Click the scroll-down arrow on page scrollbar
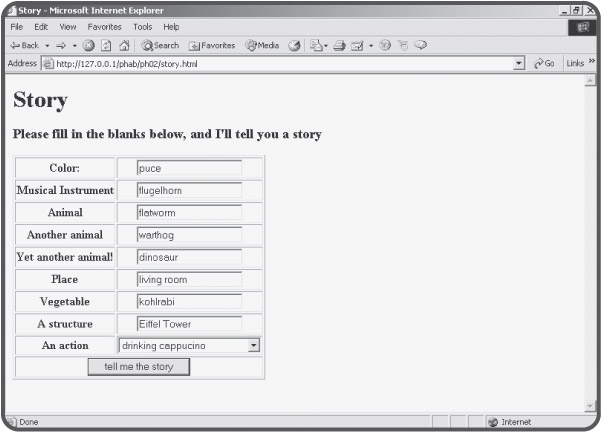The image size is (602, 433). (x=589, y=406)
